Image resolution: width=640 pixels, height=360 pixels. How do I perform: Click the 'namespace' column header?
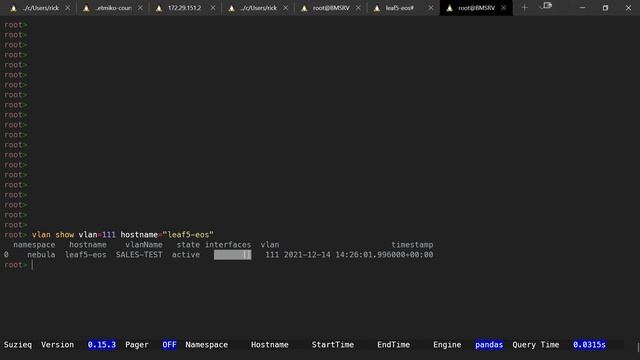pos(34,245)
